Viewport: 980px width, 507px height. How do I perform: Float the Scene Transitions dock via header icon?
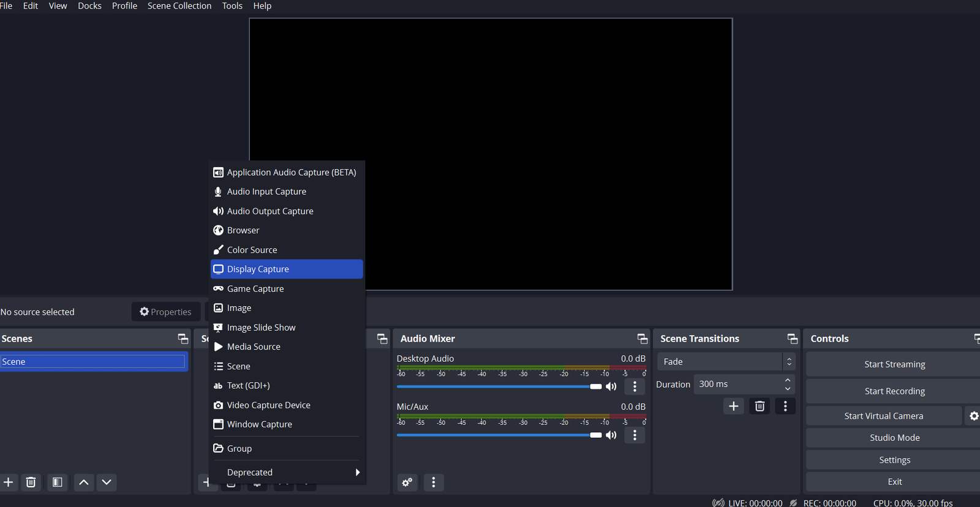792,339
